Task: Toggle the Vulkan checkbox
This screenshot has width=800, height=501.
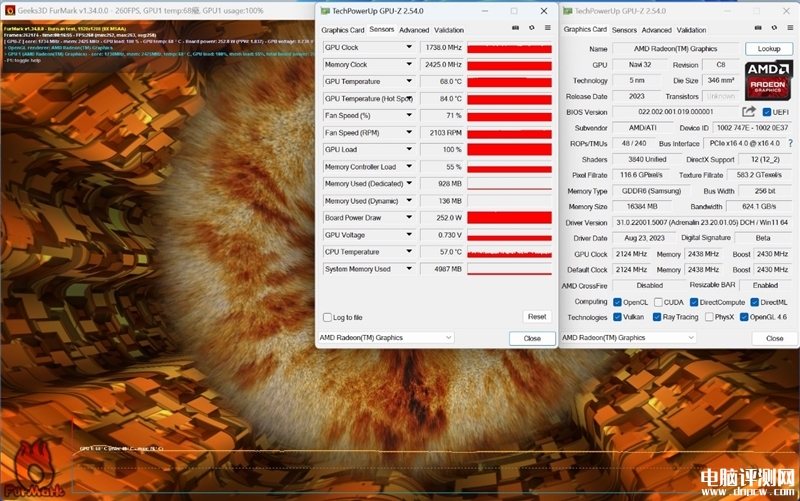Action: [x=617, y=317]
